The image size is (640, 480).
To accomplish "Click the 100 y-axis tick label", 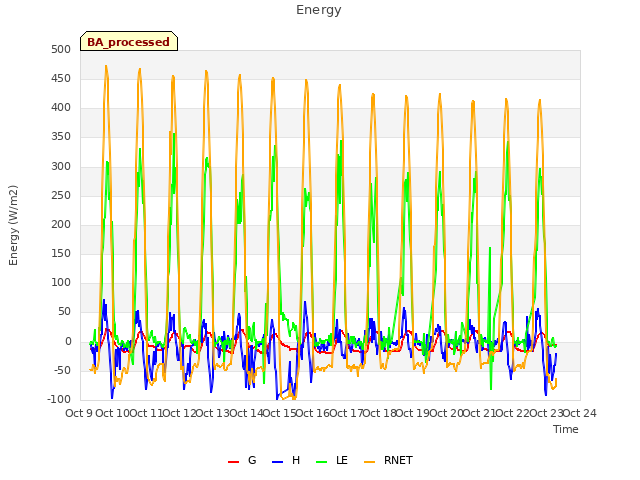I will (x=61, y=282).
